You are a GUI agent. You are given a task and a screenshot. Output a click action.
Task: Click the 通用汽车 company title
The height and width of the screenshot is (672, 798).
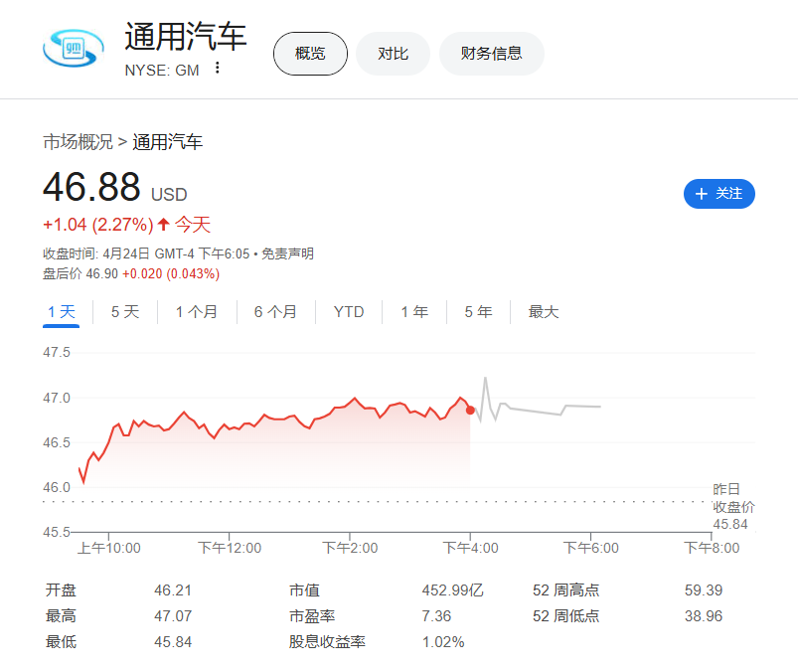pyautogui.click(x=186, y=37)
